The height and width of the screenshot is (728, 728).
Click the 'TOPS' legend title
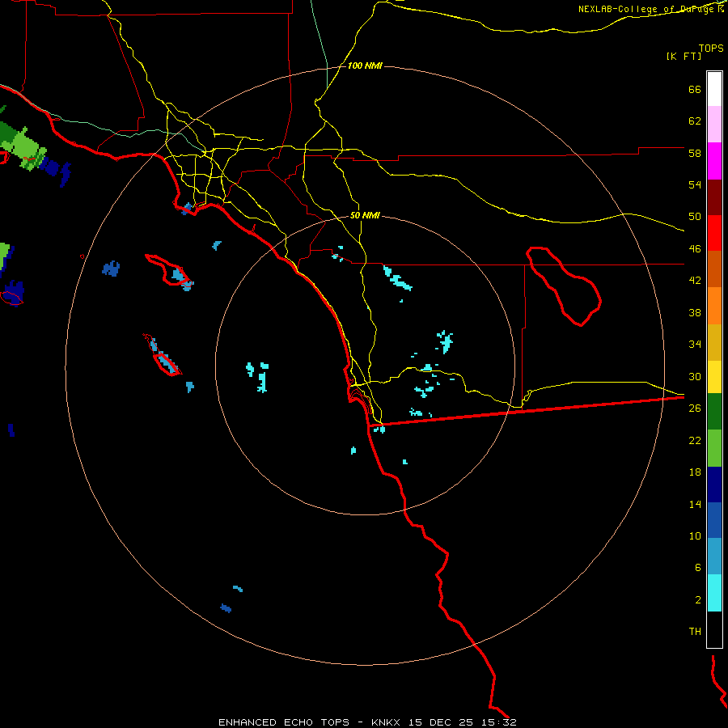coord(711,48)
